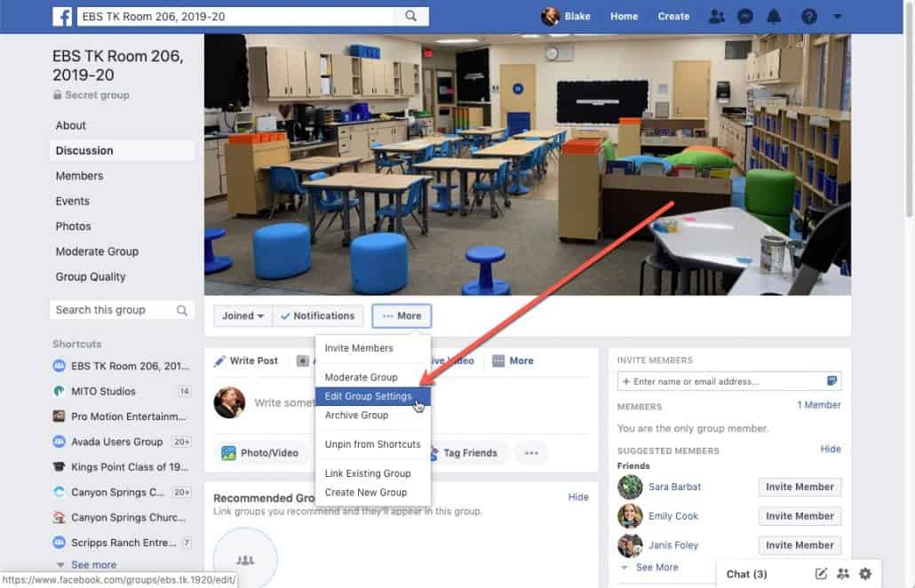Open more post options via the ellipsis icon
Screen dimensions: 915x588
point(531,453)
